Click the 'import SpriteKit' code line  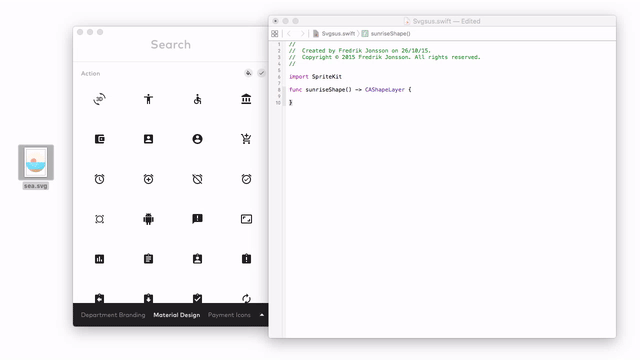316,76
